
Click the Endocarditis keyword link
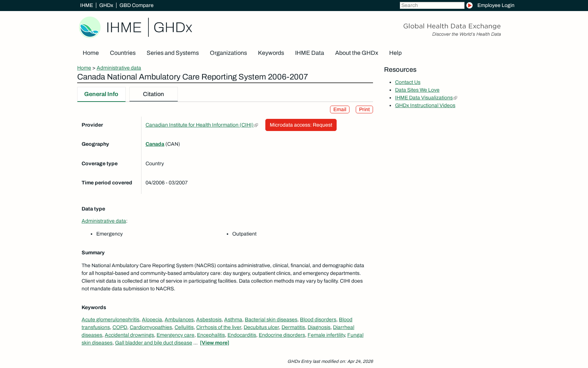[x=242, y=335]
